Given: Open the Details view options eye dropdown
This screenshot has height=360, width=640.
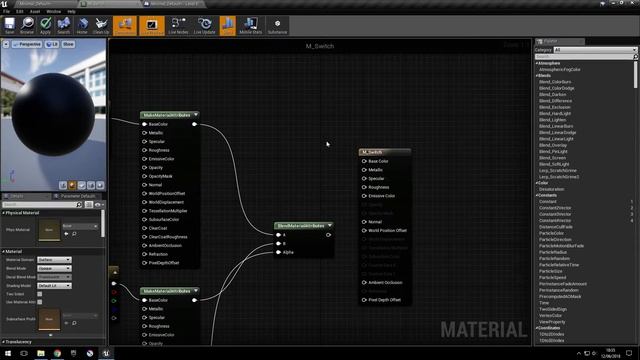Looking at the screenshot, I should pyautogui.click(x=99, y=204).
